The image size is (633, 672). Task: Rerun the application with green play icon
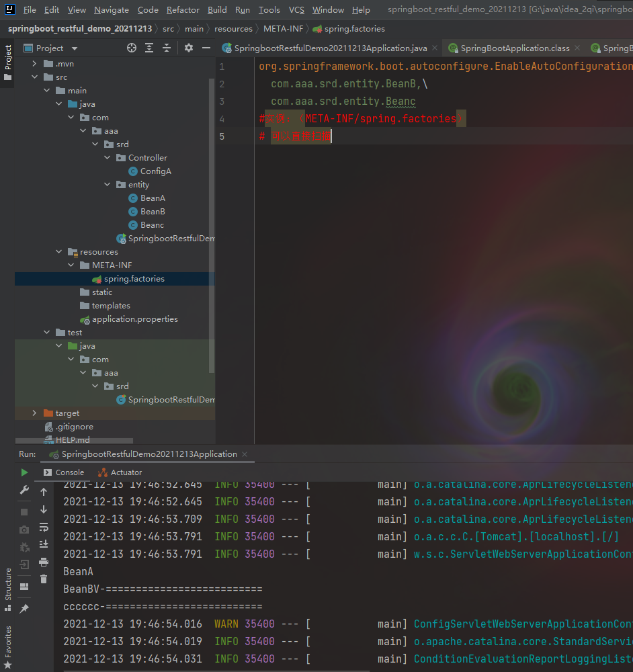pos(24,472)
